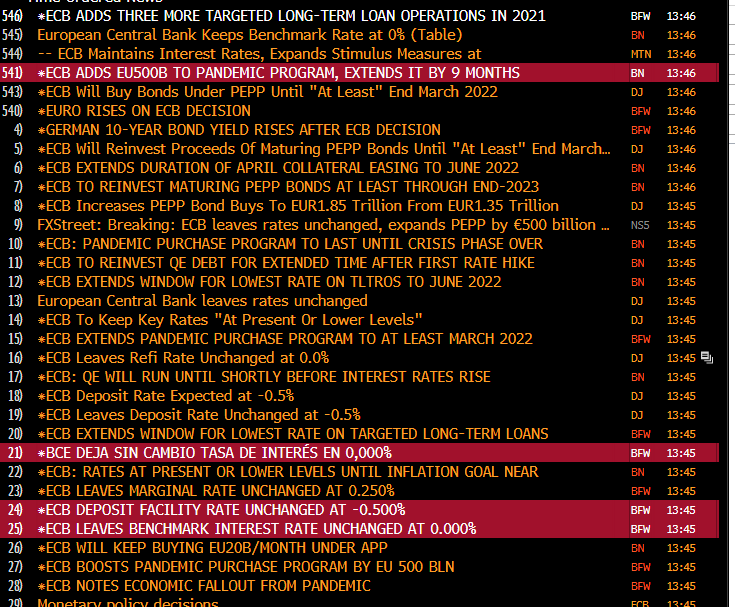
Task: Open 'European Central Bank leaves rates unchanged' story
Action: coord(202,301)
